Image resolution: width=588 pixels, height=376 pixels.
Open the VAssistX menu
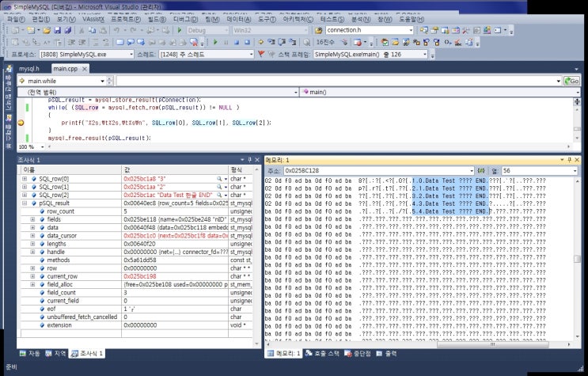[x=93, y=19]
